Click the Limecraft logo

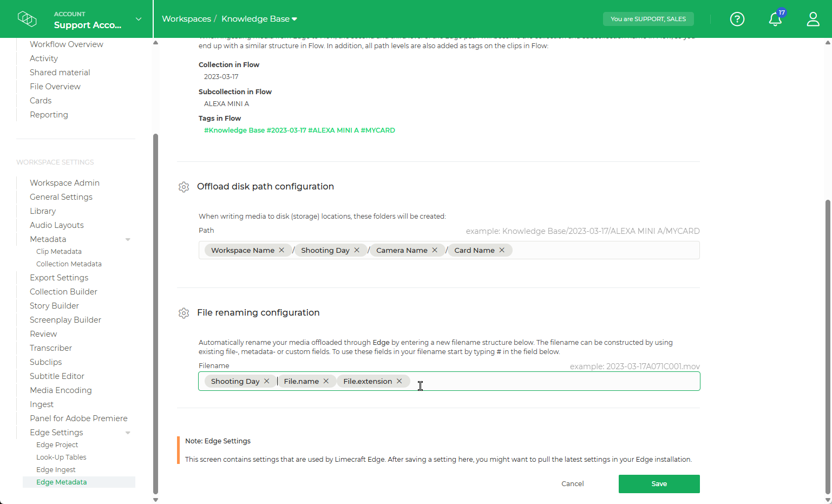pos(27,18)
